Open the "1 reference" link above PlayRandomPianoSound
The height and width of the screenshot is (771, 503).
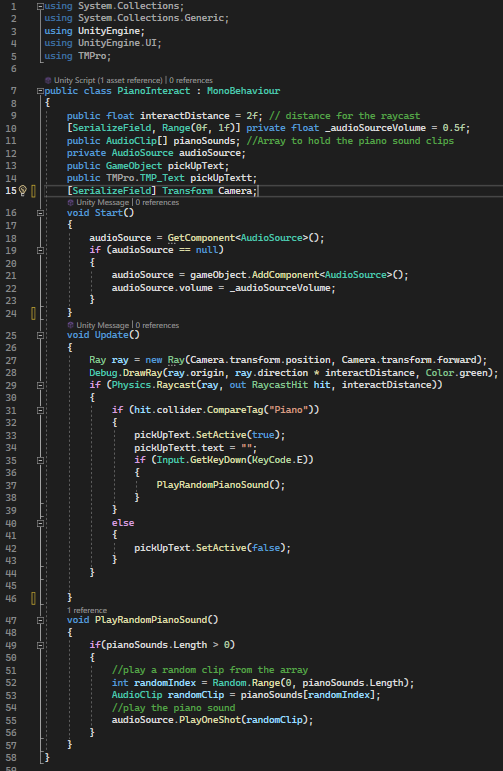87,610
